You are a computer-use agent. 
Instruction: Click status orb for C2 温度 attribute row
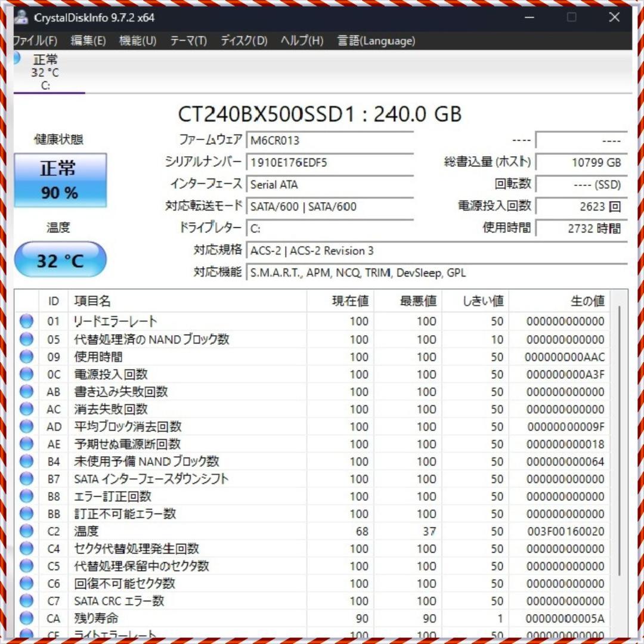point(26,531)
